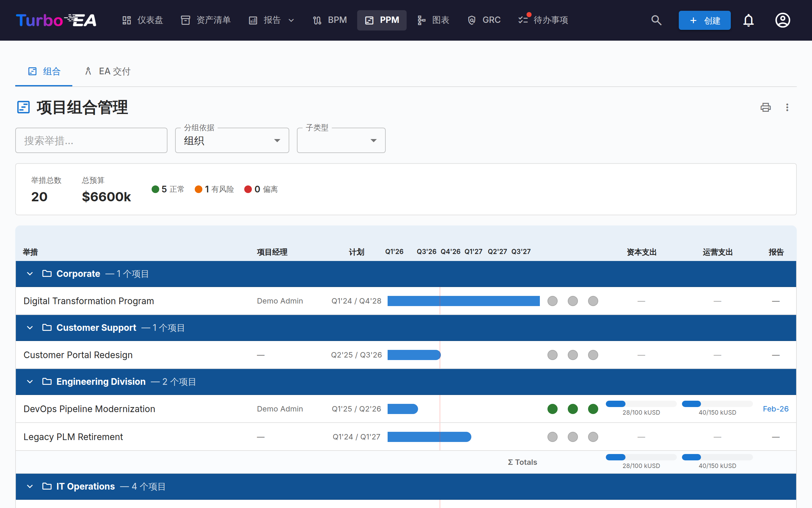Open BPM in top navigation
The image size is (812, 508).
click(x=330, y=20)
